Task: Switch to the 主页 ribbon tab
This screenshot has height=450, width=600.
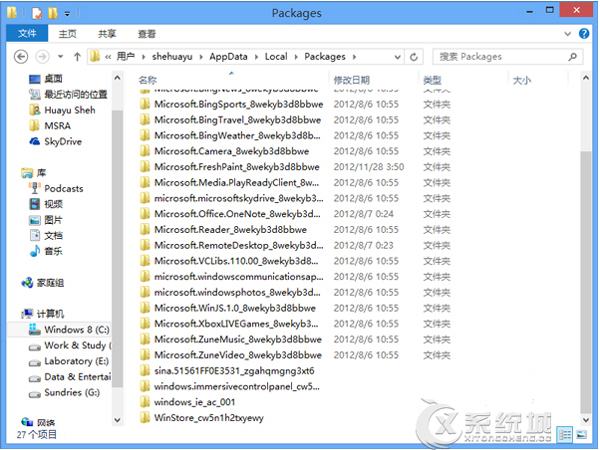Action: pos(67,34)
